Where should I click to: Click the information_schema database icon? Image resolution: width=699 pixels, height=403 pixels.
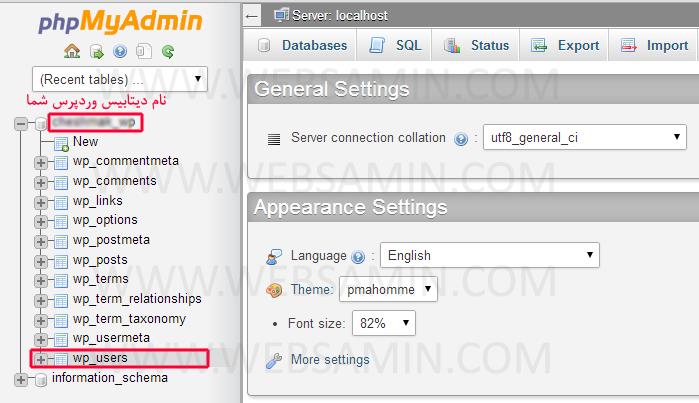(x=41, y=380)
